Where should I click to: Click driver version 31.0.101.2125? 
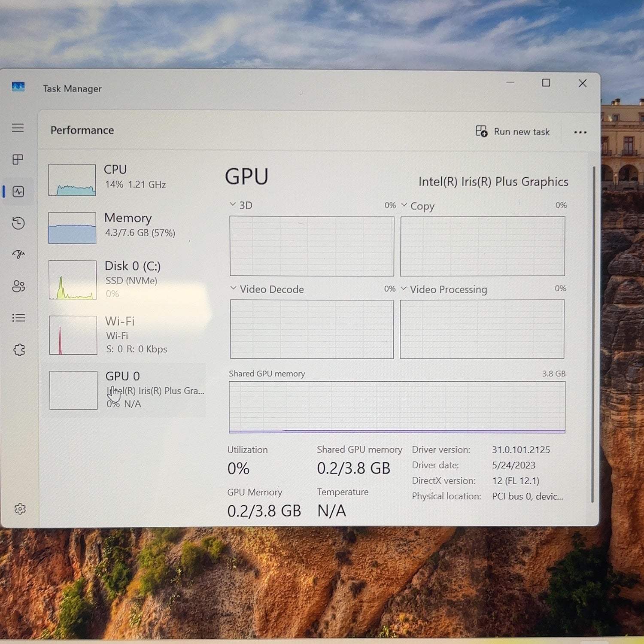pos(521,450)
